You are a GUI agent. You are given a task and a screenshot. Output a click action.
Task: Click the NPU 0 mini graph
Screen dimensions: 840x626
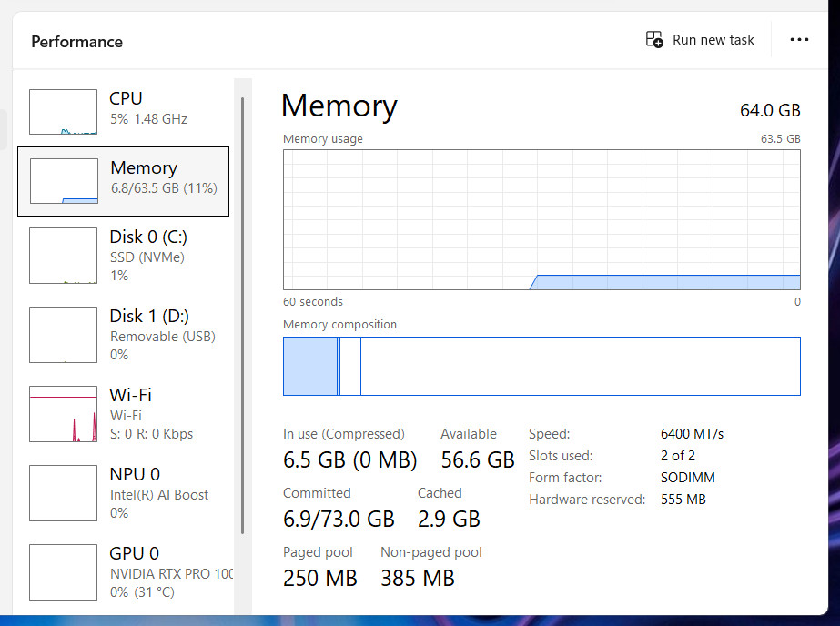click(x=63, y=493)
